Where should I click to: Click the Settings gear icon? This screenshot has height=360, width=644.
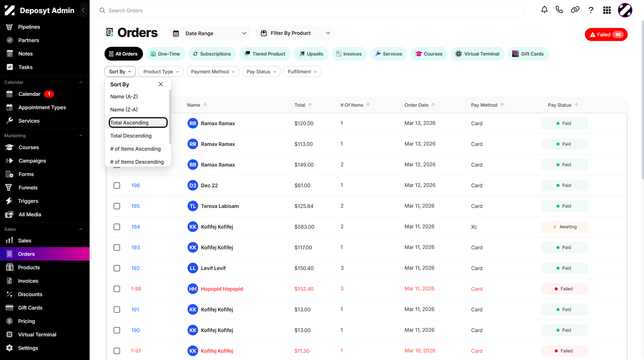coord(9,348)
